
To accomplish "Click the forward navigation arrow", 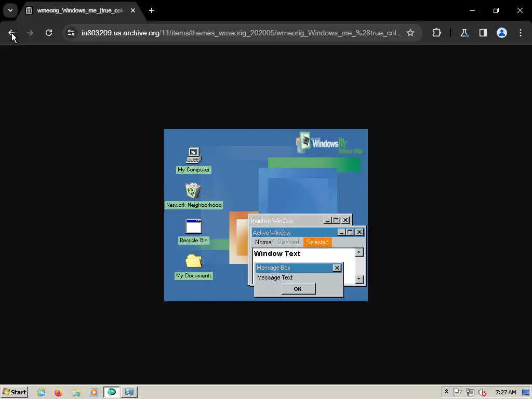I will [x=30, y=33].
